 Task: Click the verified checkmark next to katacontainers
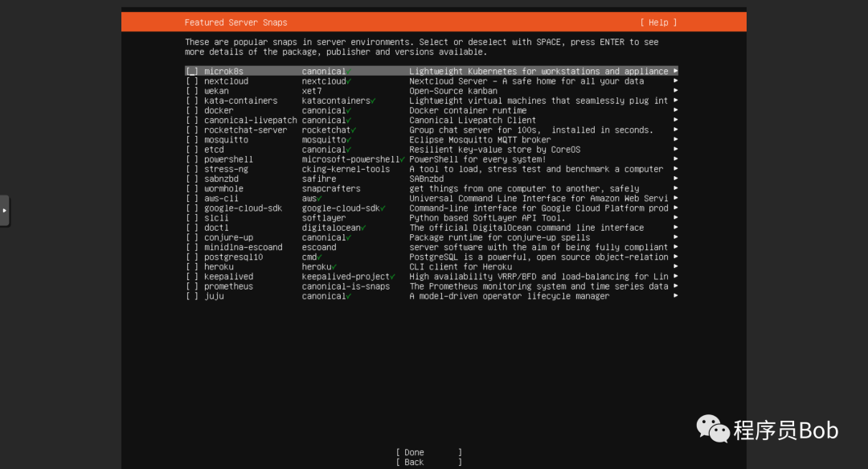point(373,101)
